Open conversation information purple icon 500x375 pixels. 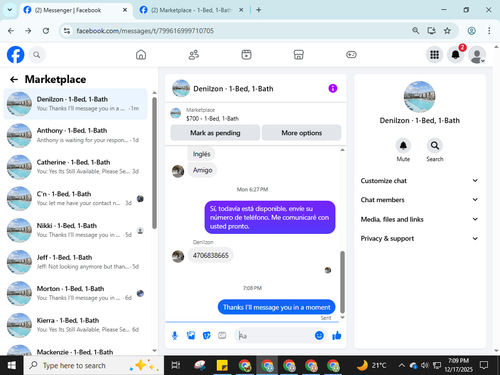pyautogui.click(x=333, y=88)
